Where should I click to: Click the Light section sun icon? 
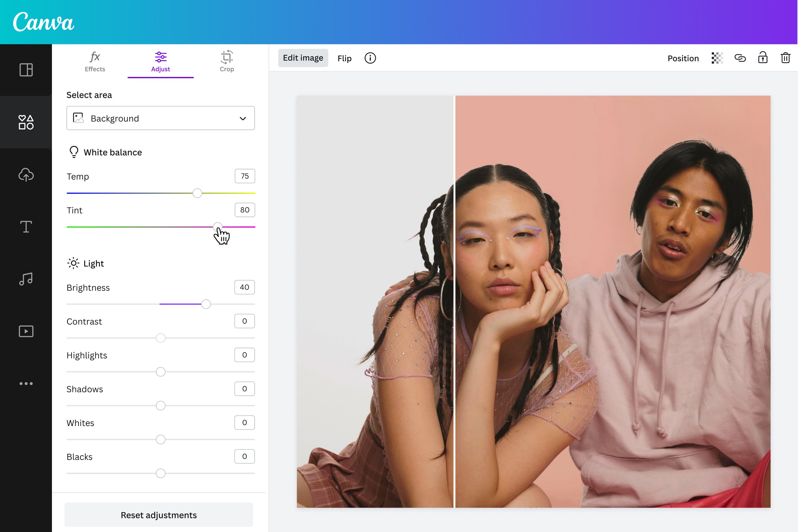point(73,263)
